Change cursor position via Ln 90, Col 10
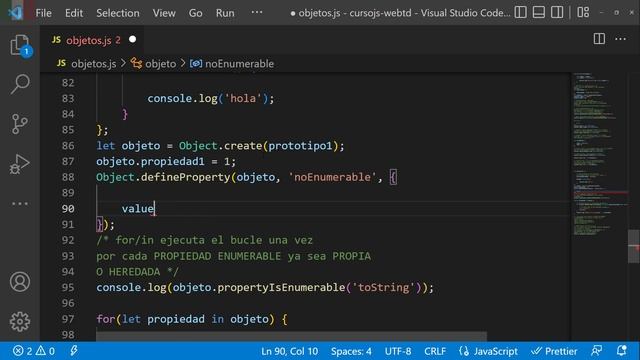 click(289, 351)
